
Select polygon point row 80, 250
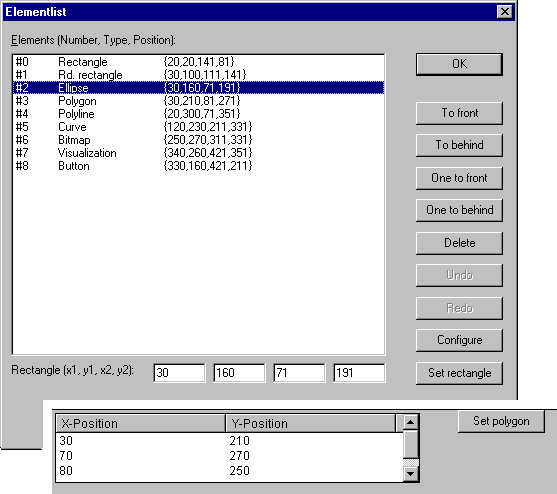coord(229,471)
